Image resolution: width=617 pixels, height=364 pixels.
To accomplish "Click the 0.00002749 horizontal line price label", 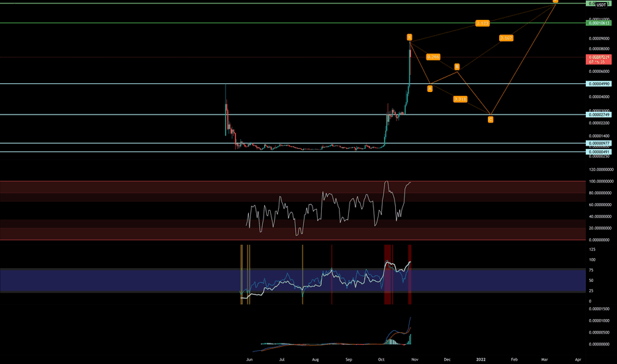I will [x=598, y=115].
